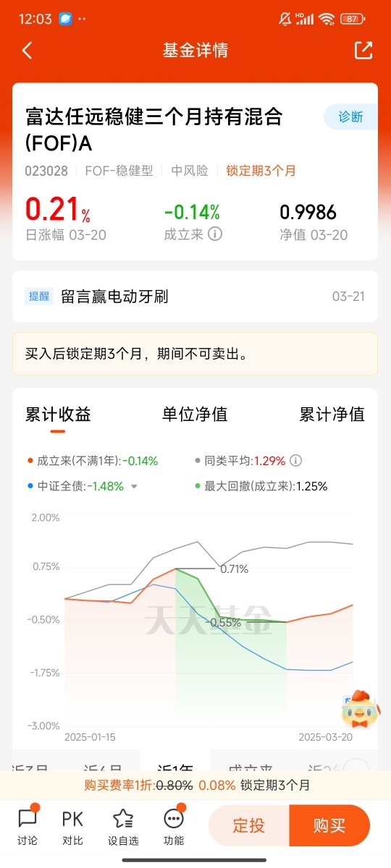Open 讨论 discussion icon
Screen dimensions: 391x868
point(28,825)
